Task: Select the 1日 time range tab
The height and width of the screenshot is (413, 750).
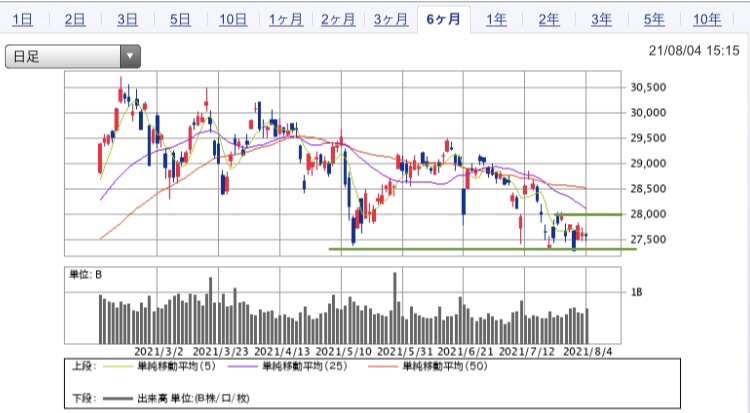Action: click(22, 20)
